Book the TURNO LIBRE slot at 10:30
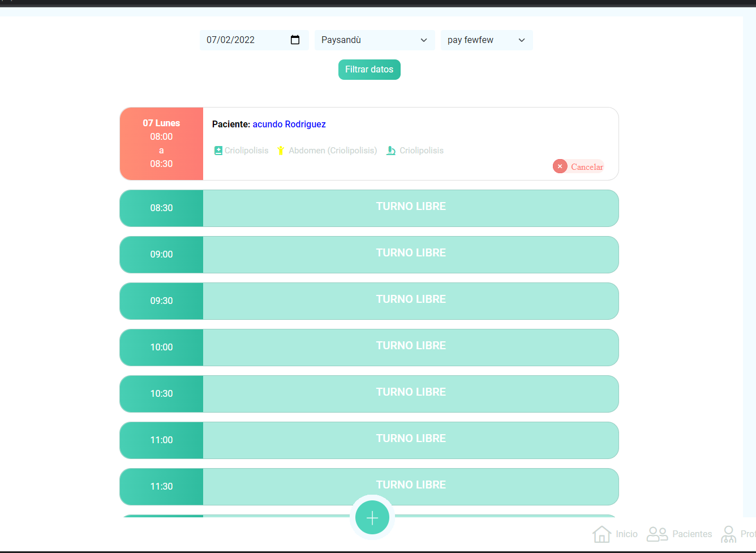Image resolution: width=756 pixels, height=553 pixels. (x=411, y=394)
